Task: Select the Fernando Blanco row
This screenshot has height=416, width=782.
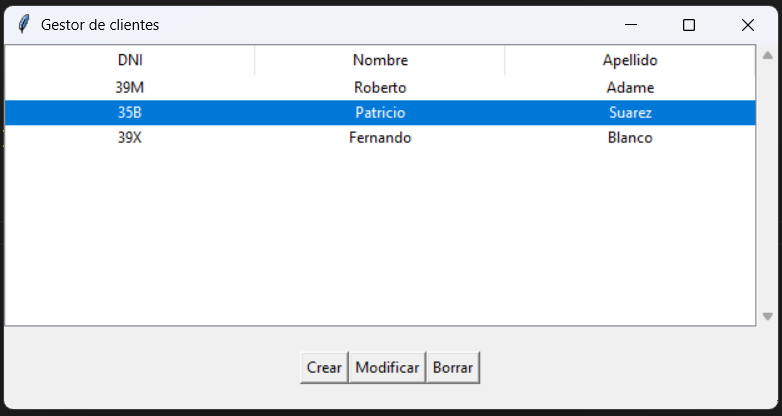Action: (x=380, y=138)
